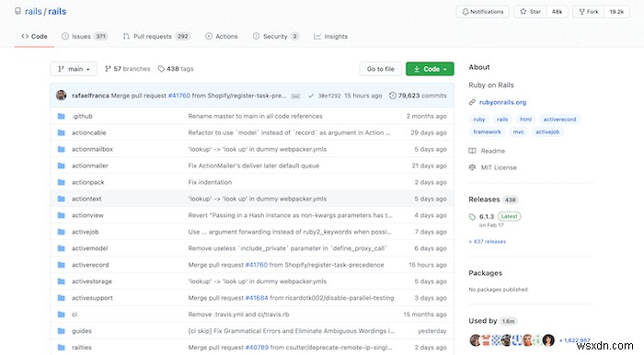Click the ruby topic tag

point(479,120)
